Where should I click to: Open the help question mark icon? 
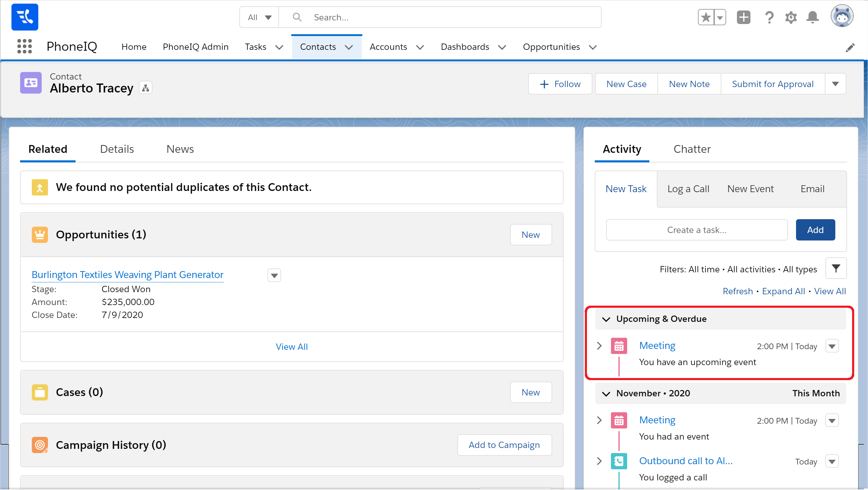769,17
